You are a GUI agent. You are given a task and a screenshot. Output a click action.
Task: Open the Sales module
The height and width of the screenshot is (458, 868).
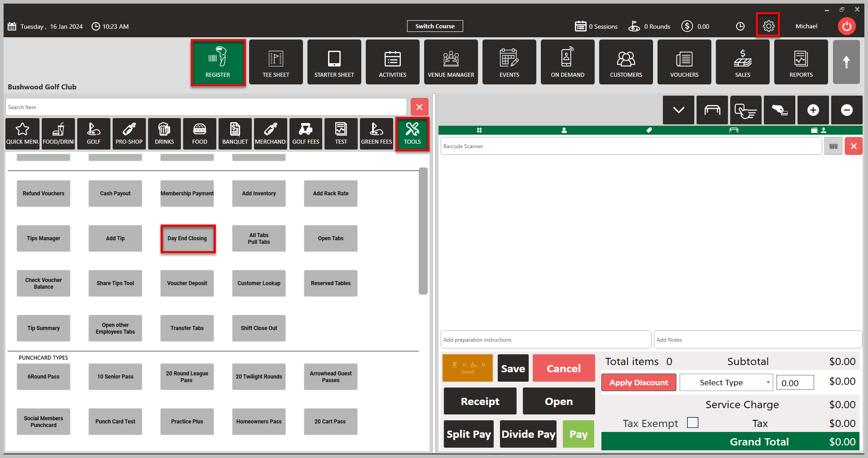(x=743, y=62)
